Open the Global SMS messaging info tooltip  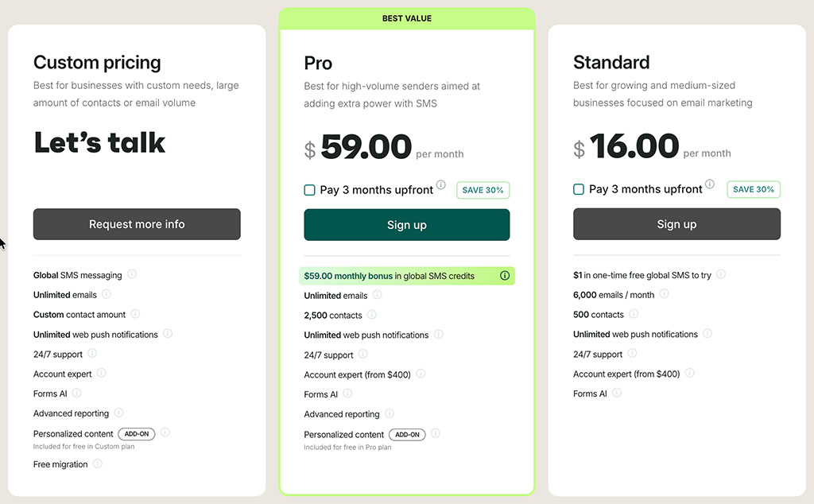click(x=131, y=275)
